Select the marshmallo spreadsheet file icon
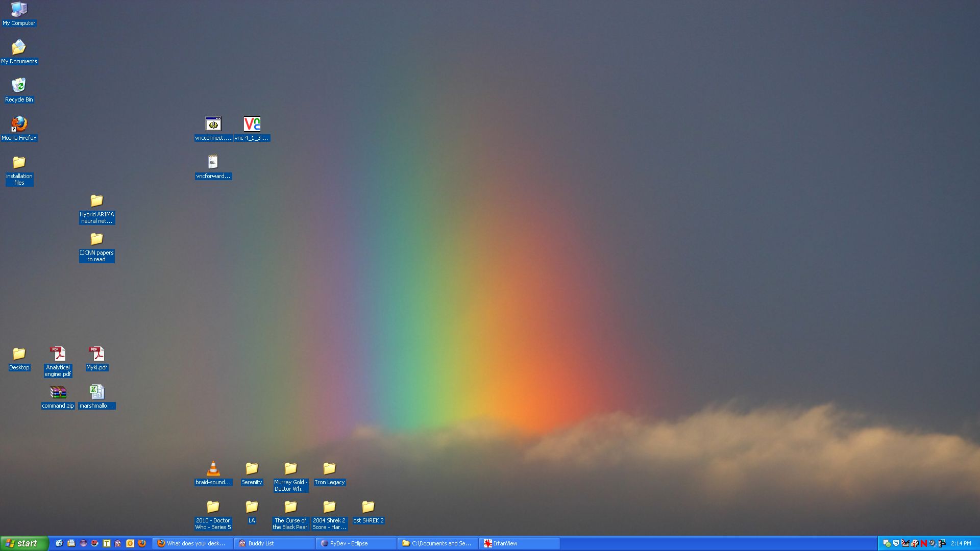Image resolution: width=980 pixels, height=551 pixels. tap(96, 392)
